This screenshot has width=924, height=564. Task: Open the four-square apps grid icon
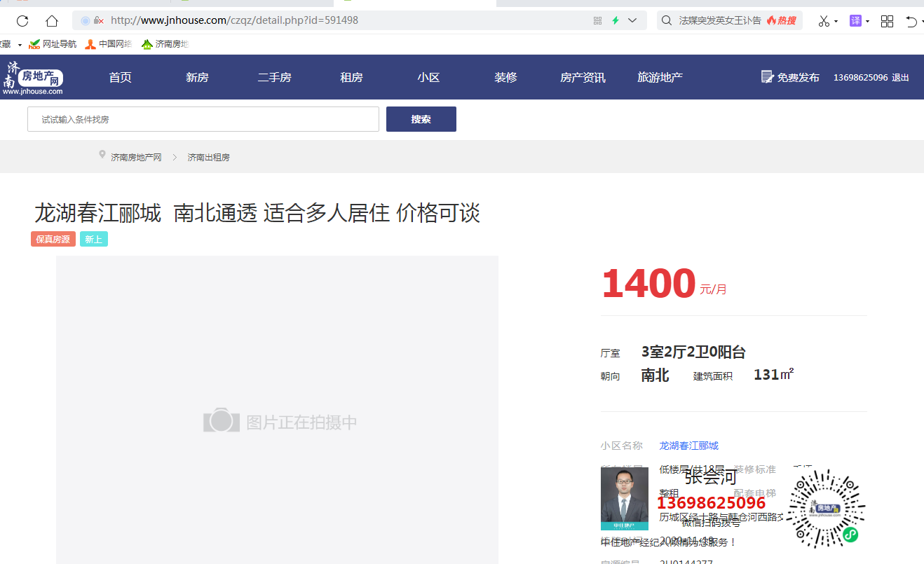coord(887,21)
